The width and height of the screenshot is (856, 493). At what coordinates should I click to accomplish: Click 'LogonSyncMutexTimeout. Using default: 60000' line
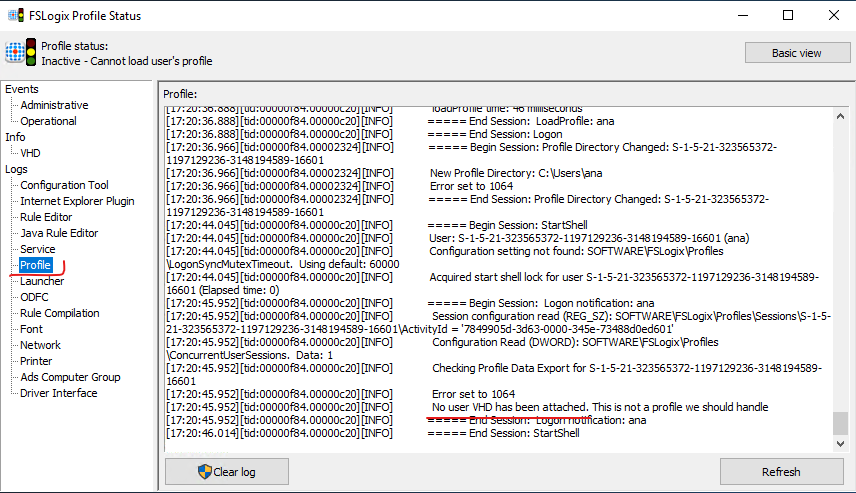[x=283, y=264]
